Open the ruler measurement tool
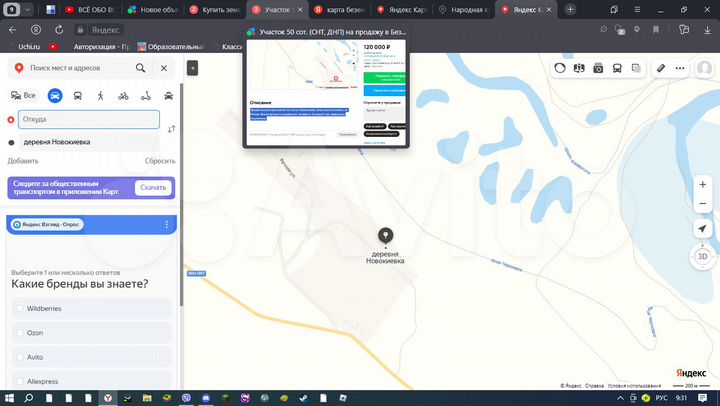The height and width of the screenshot is (406, 720). pos(661,68)
